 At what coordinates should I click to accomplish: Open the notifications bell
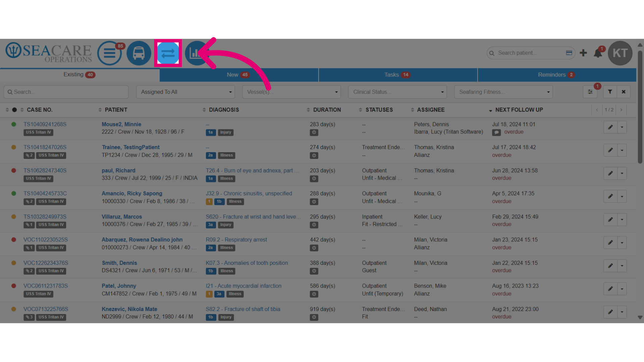click(x=598, y=53)
